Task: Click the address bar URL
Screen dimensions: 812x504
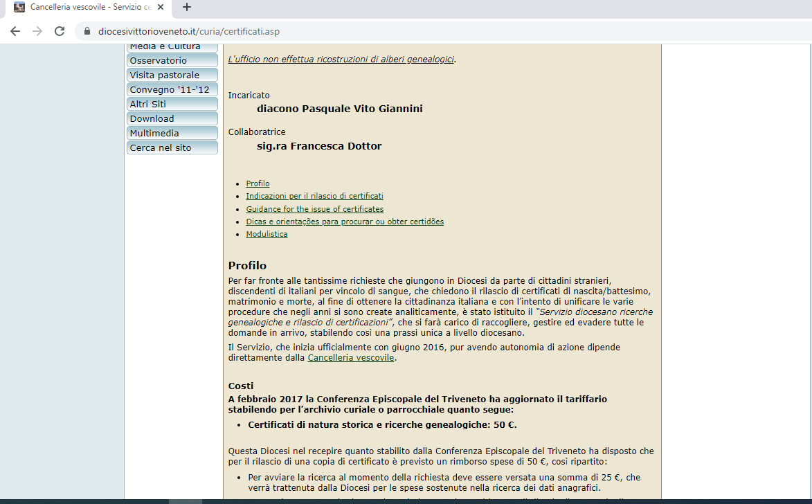Action: click(x=189, y=31)
